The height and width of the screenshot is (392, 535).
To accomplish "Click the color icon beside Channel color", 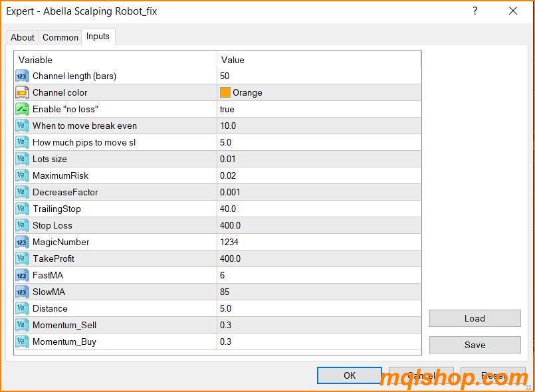I will (22, 92).
